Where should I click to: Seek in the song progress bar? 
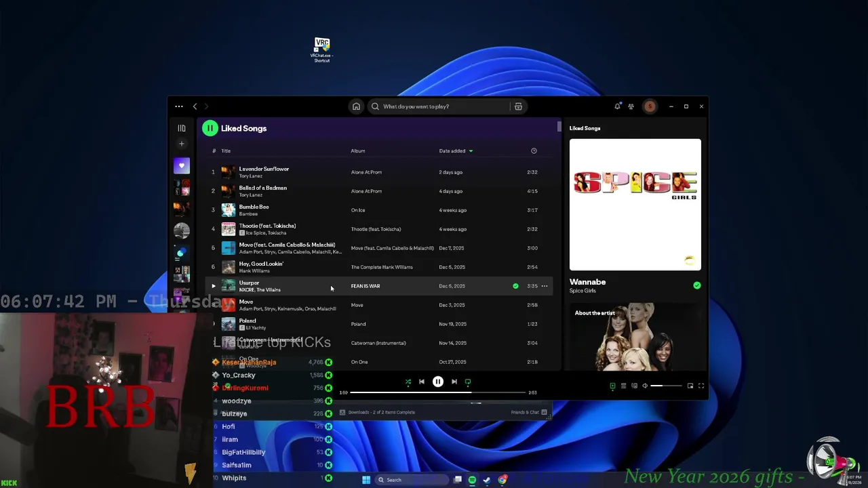(x=438, y=392)
